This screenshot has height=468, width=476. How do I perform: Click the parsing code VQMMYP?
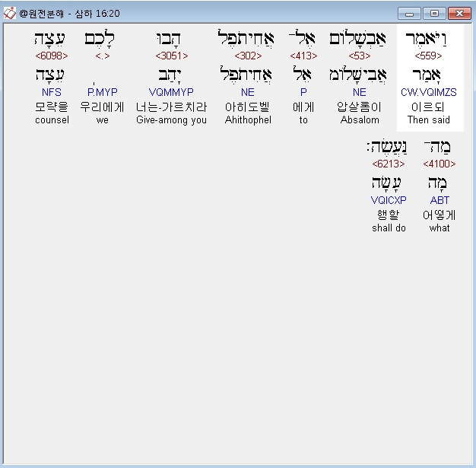171,92
